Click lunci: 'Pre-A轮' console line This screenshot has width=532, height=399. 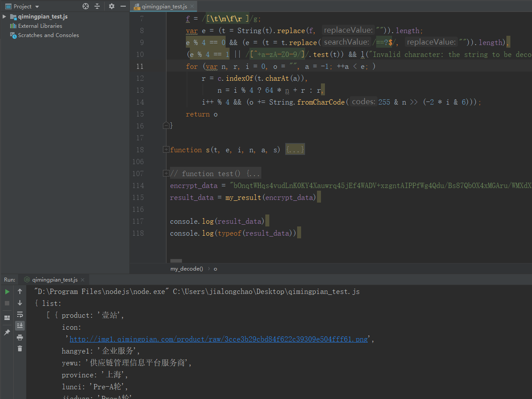pos(95,387)
